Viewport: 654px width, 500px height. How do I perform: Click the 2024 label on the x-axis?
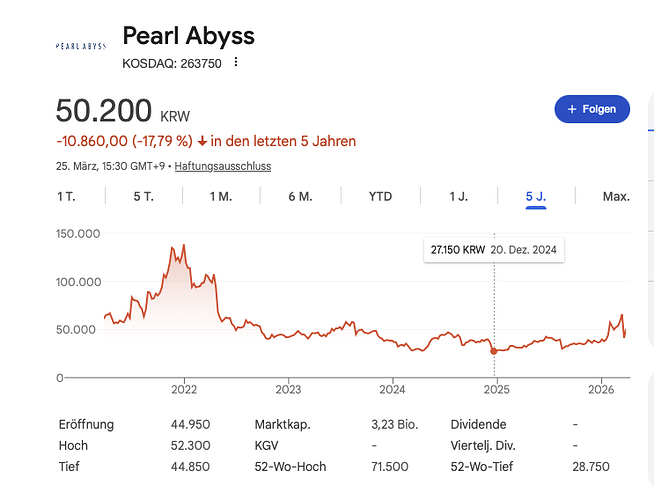pos(392,389)
